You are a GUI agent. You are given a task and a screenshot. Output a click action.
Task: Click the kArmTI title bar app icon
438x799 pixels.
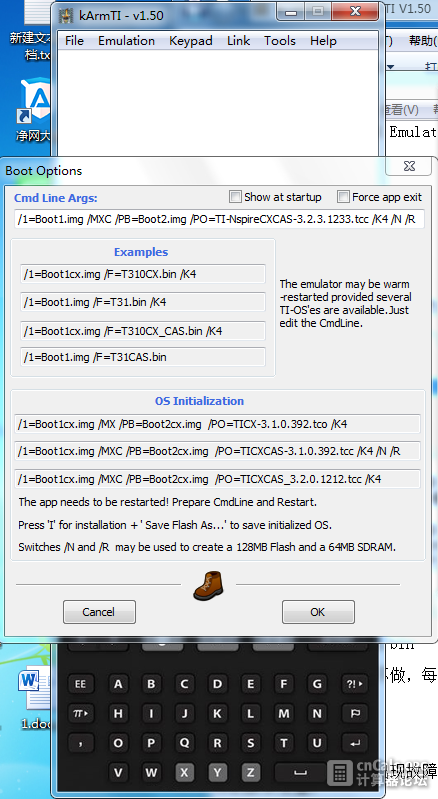(66, 15)
